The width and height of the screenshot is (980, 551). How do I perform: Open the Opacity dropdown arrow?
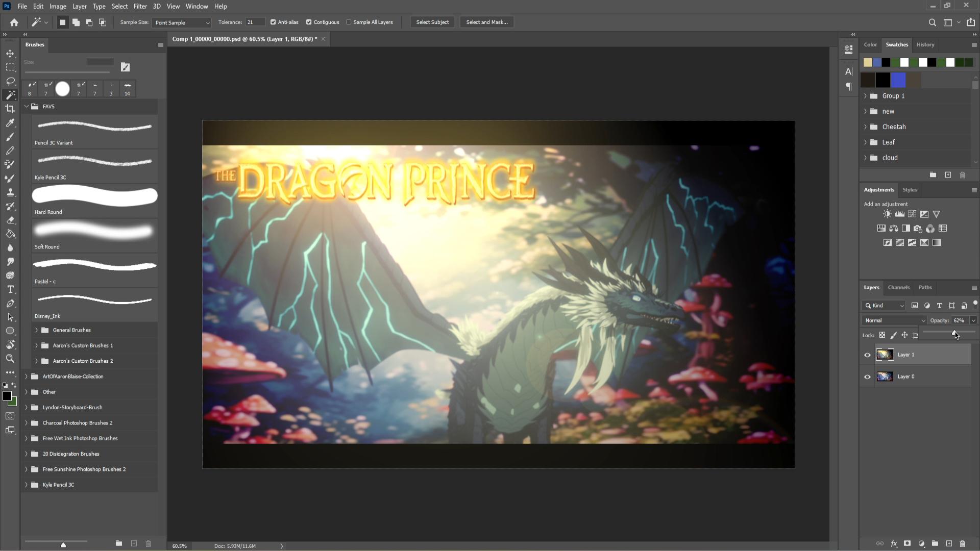coord(973,320)
